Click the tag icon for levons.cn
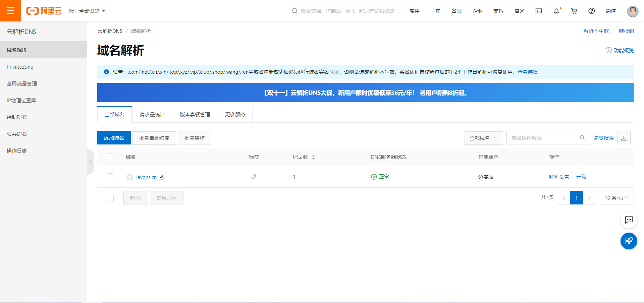The image size is (644, 303). point(254,177)
